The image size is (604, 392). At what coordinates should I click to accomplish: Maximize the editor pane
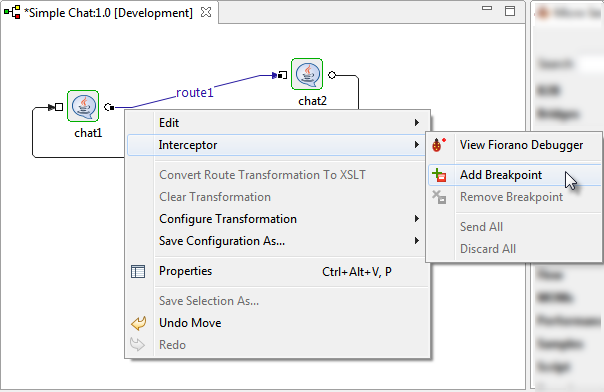510,11
